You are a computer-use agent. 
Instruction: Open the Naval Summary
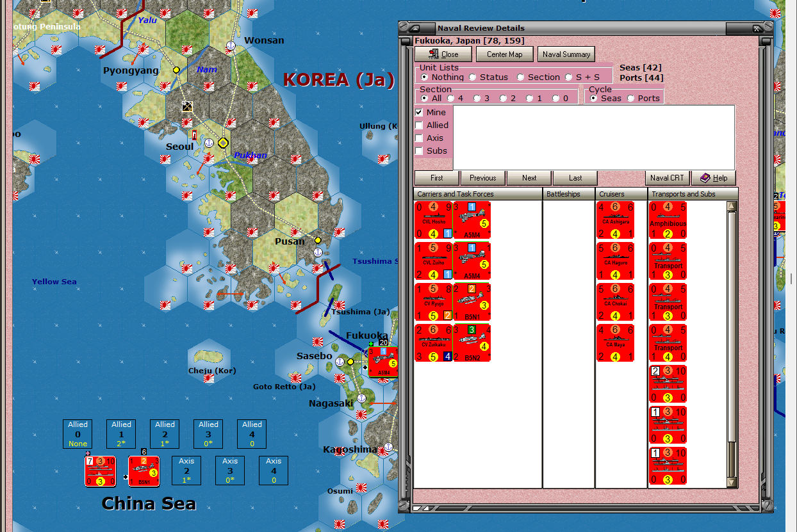click(x=566, y=54)
